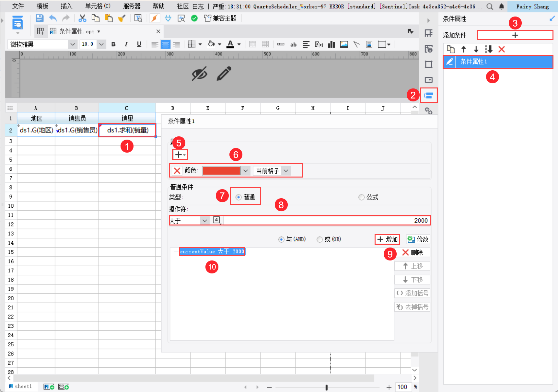Click the Redo arrow icon
This screenshot has width=558, height=392.
pos(66,18)
